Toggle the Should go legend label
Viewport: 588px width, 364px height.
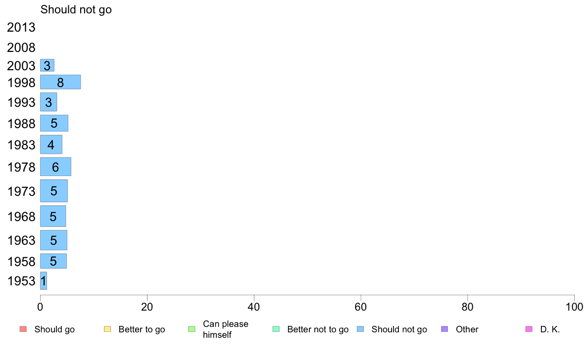point(54,329)
